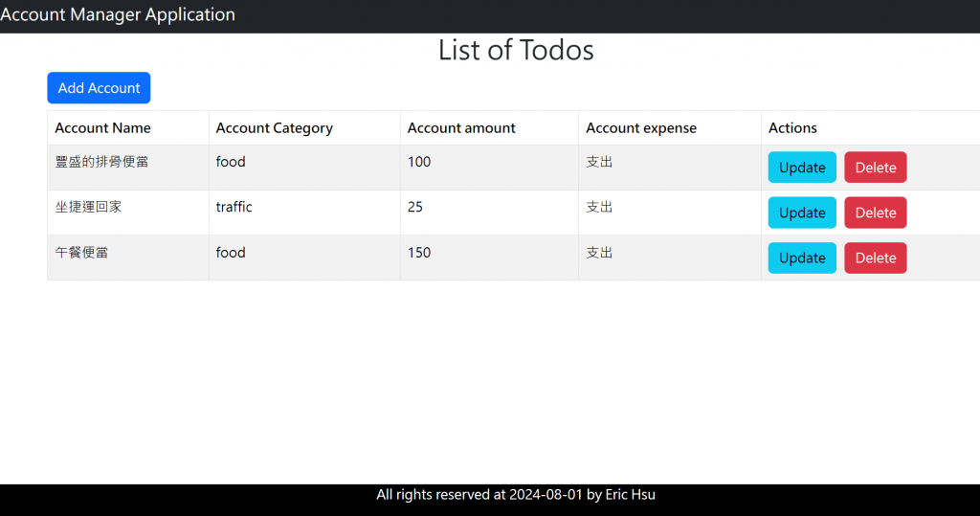Screen dimensions: 980x516
Task: Select the 午餐便當 name cell
Action: (x=82, y=253)
